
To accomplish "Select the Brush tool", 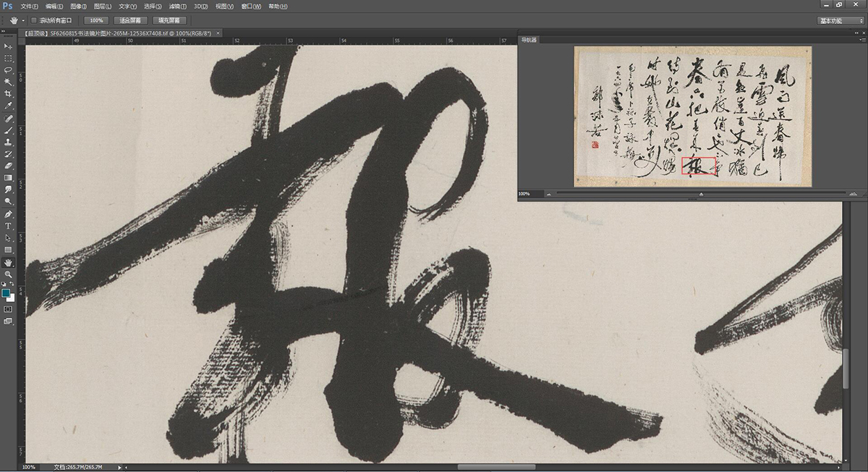I will (8, 130).
